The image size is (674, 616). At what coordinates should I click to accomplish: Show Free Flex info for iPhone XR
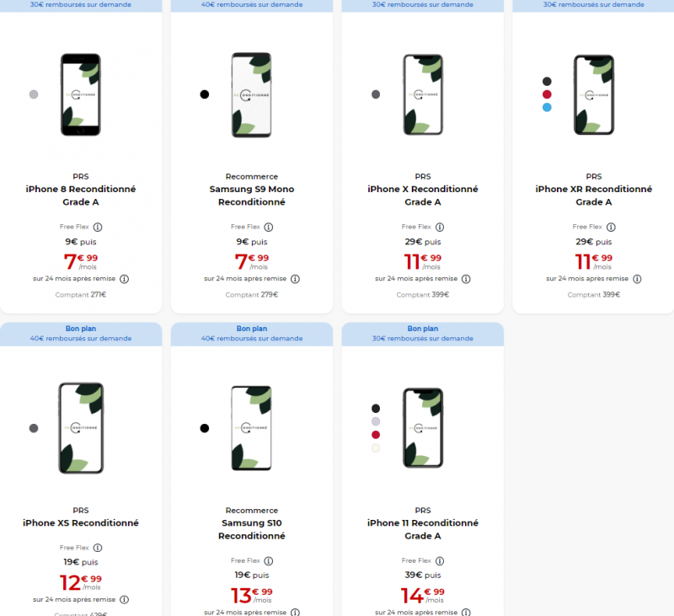(611, 227)
